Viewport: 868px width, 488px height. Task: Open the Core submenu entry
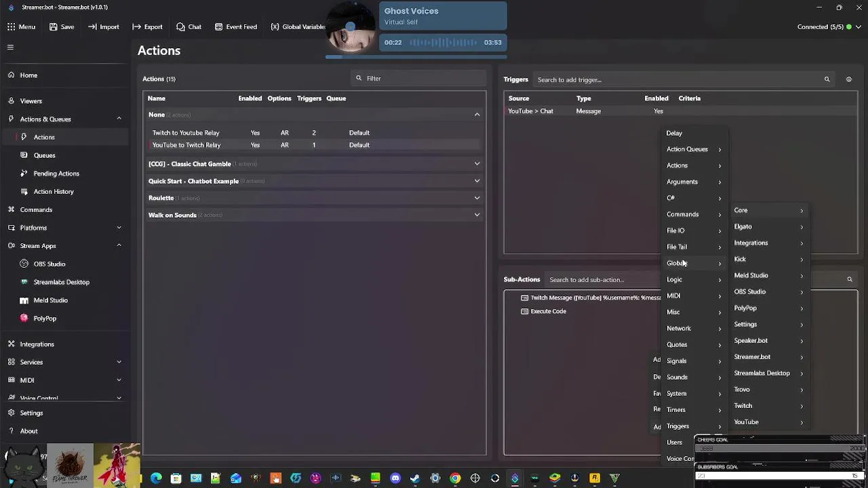click(769, 210)
